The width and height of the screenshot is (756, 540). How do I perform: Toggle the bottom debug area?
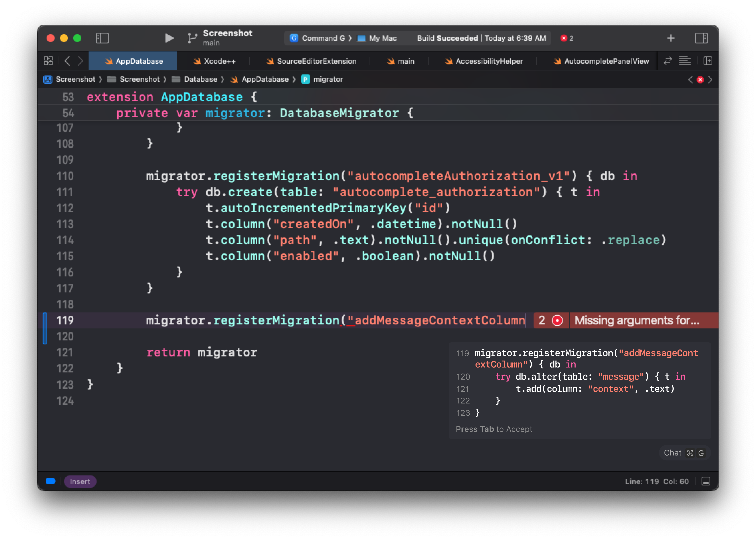pos(706,481)
